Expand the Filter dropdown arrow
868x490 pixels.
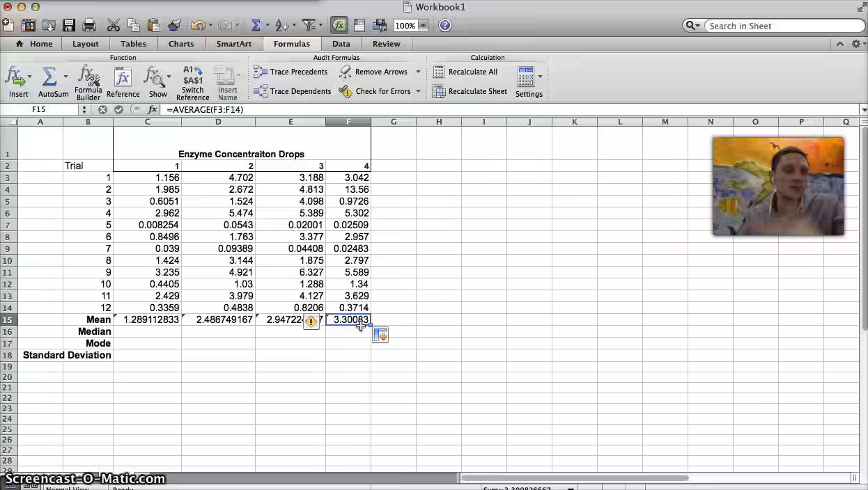coord(321,26)
